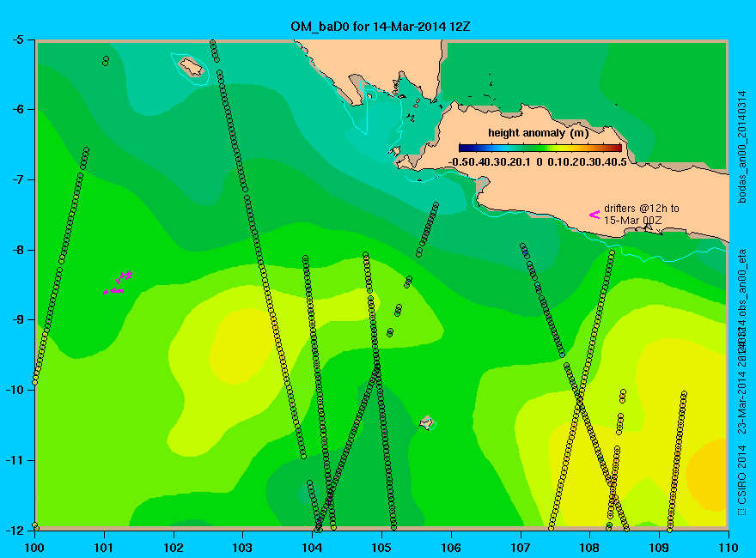Click the height anomaly color bar

tap(540, 148)
